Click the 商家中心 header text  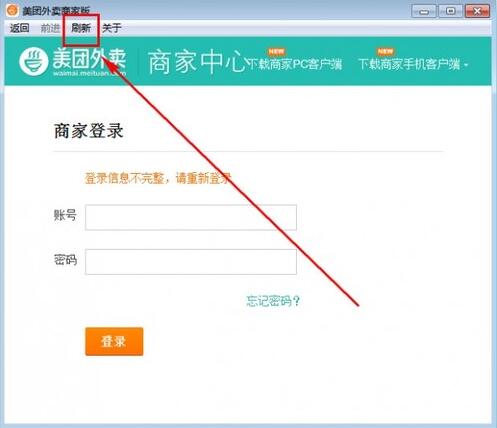[x=197, y=62]
